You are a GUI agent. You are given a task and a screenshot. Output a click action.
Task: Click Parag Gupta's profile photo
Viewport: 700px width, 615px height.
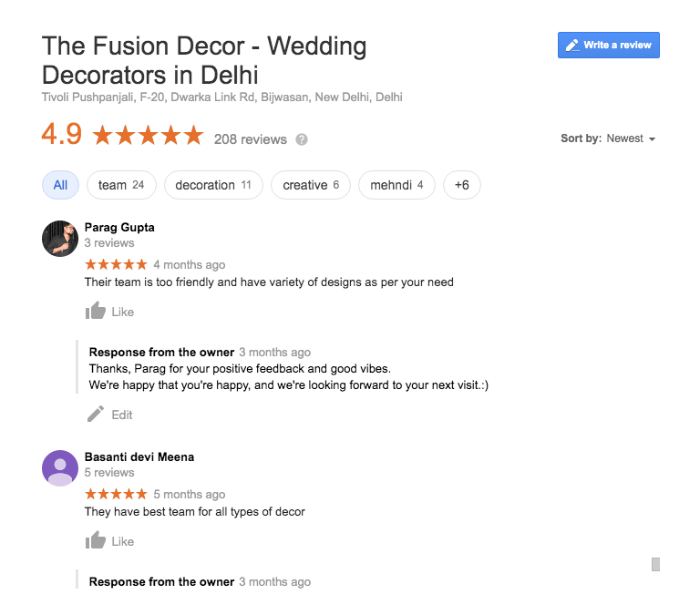[x=60, y=239]
